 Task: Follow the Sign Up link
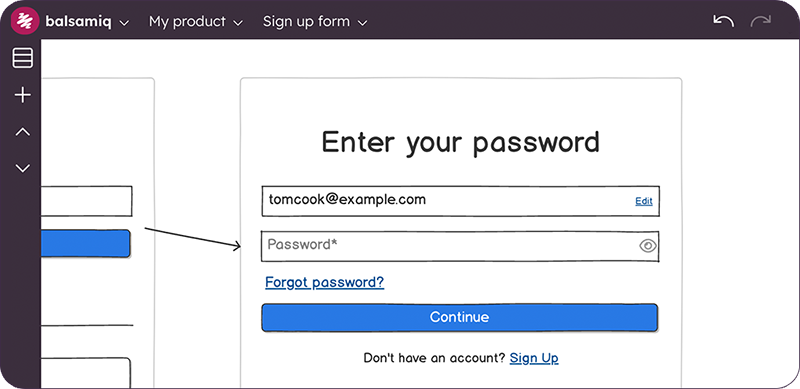point(534,358)
